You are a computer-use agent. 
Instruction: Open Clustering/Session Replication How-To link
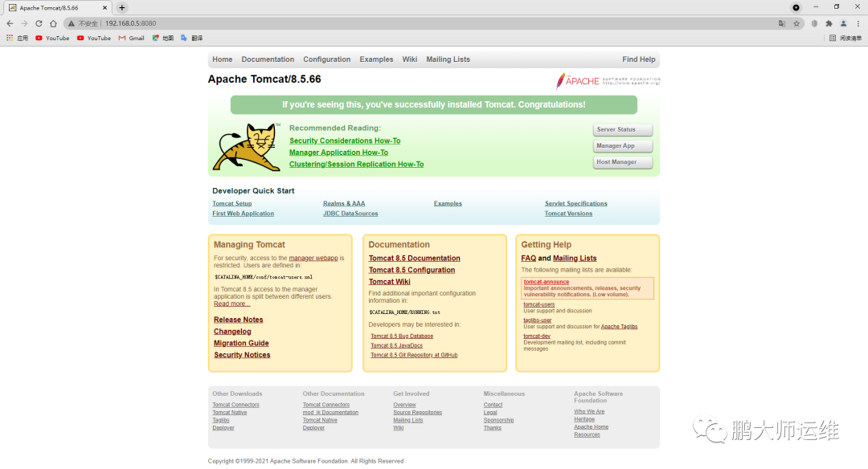point(357,165)
